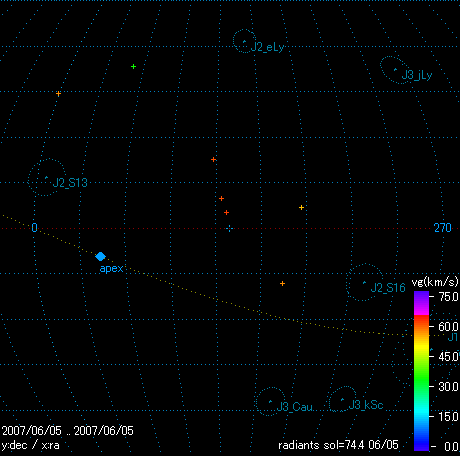The image size is (460, 456).
Task: Click the 45.0 velocity scale value
Action: pos(448,357)
